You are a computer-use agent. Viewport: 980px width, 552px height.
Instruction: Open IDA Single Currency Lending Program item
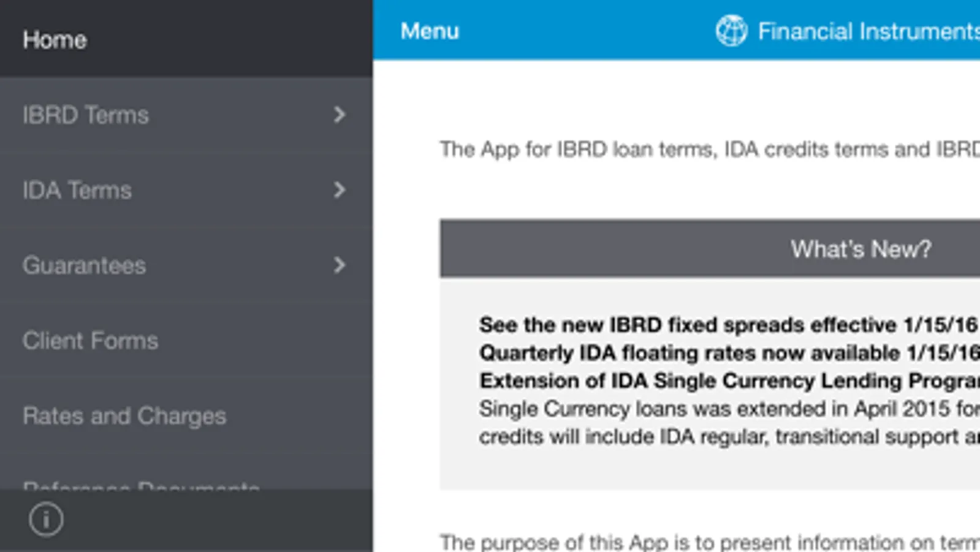click(x=729, y=381)
